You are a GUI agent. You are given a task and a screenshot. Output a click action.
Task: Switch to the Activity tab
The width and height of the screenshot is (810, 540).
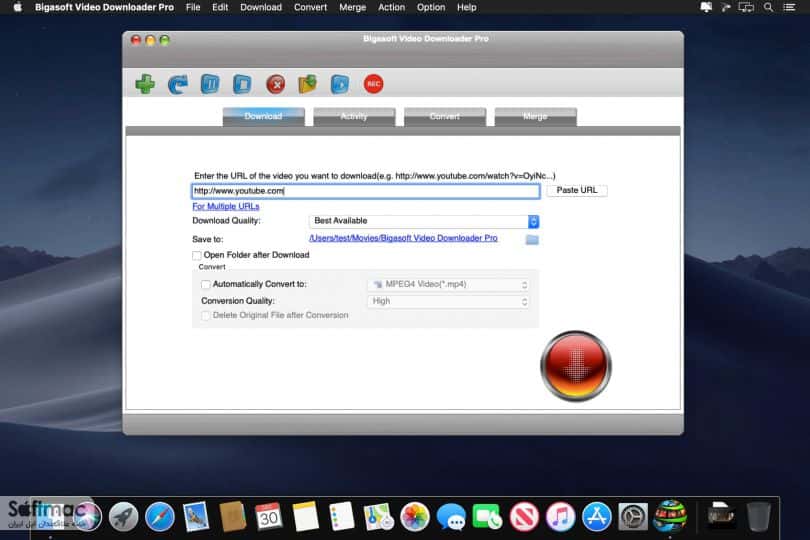pyautogui.click(x=354, y=116)
